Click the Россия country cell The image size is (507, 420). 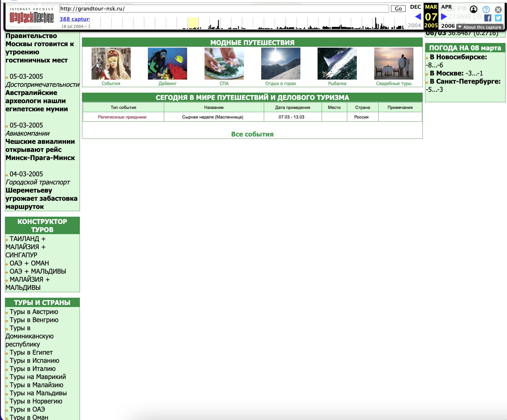(363, 117)
